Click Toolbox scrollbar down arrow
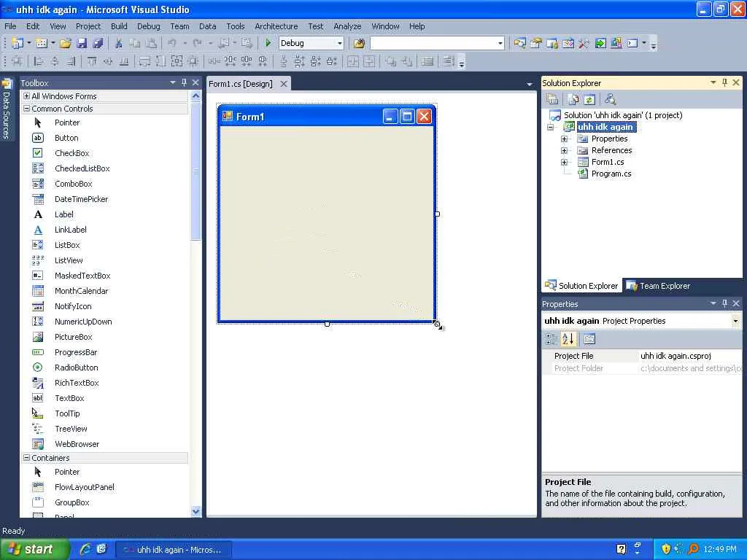Viewport: 747px width, 560px height. tap(196, 511)
